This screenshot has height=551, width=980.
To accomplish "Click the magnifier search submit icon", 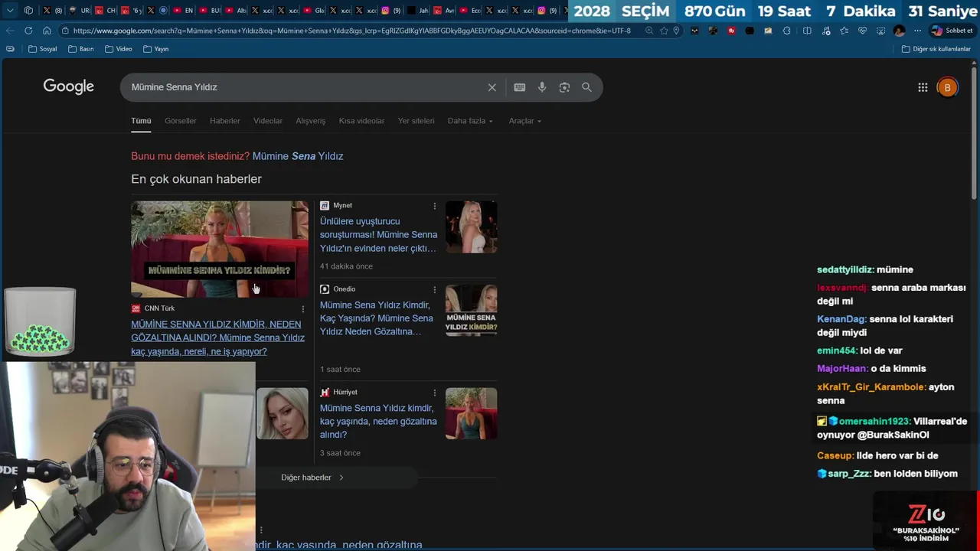I will 586,87.
